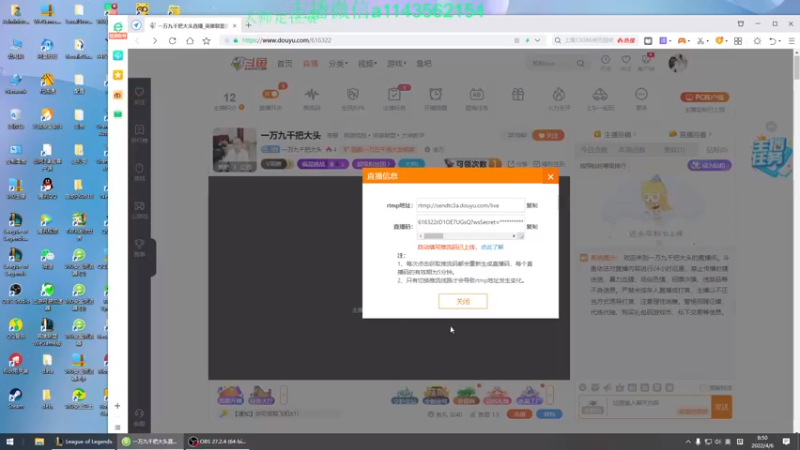Go to 首页 in Douyu navigation
Screen dimensions: 800x450
click(285, 64)
